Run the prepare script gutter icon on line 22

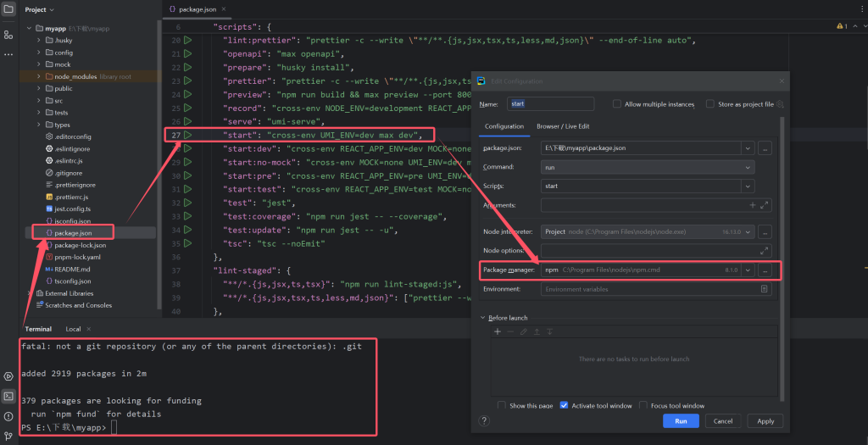(188, 67)
